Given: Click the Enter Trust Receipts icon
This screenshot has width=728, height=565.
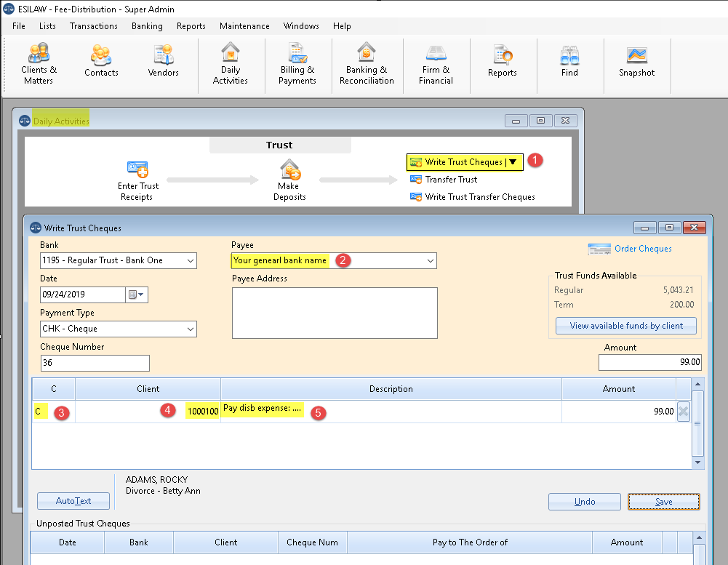Looking at the screenshot, I should [x=137, y=169].
